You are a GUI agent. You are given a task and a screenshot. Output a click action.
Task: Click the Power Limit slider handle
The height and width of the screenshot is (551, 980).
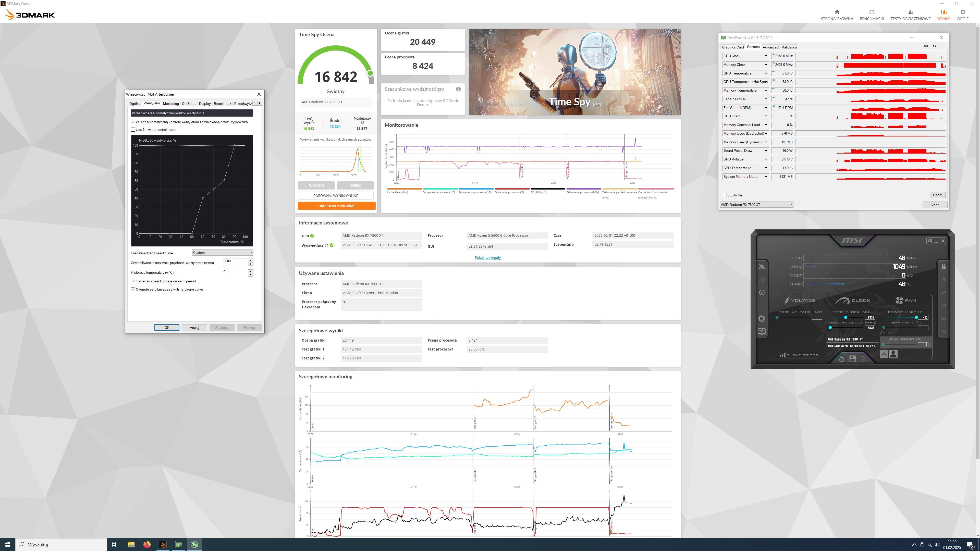(x=916, y=317)
